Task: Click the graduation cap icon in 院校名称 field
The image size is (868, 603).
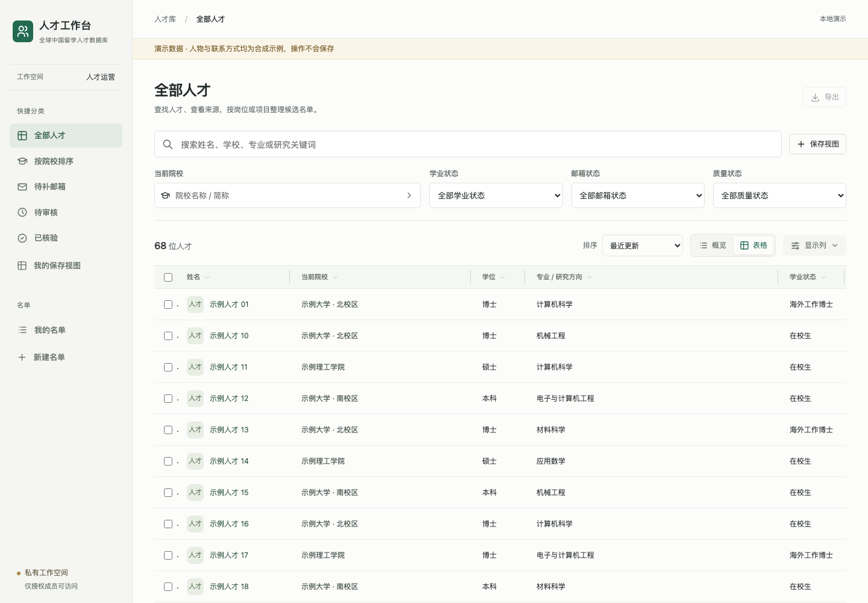Action: tap(165, 195)
